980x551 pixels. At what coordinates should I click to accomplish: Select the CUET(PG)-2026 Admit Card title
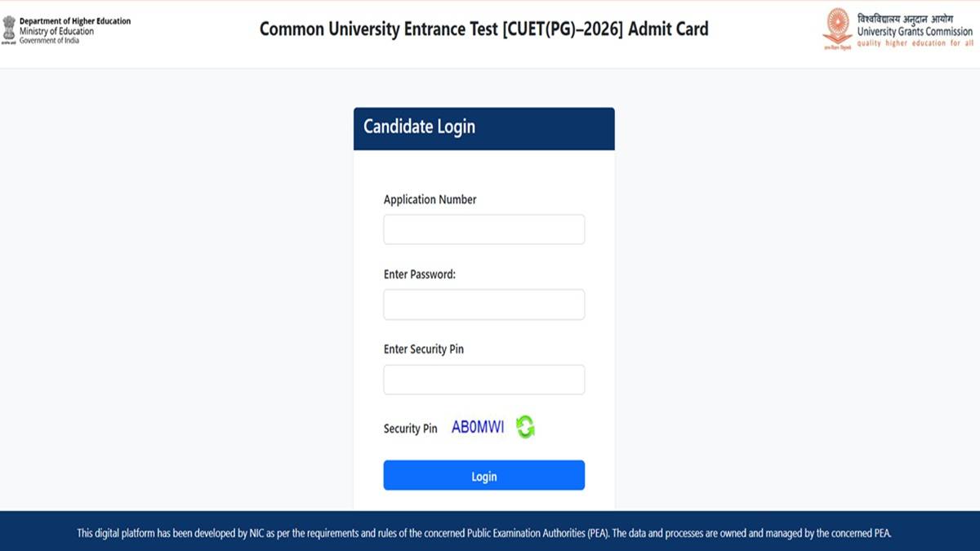coord(483,29)
